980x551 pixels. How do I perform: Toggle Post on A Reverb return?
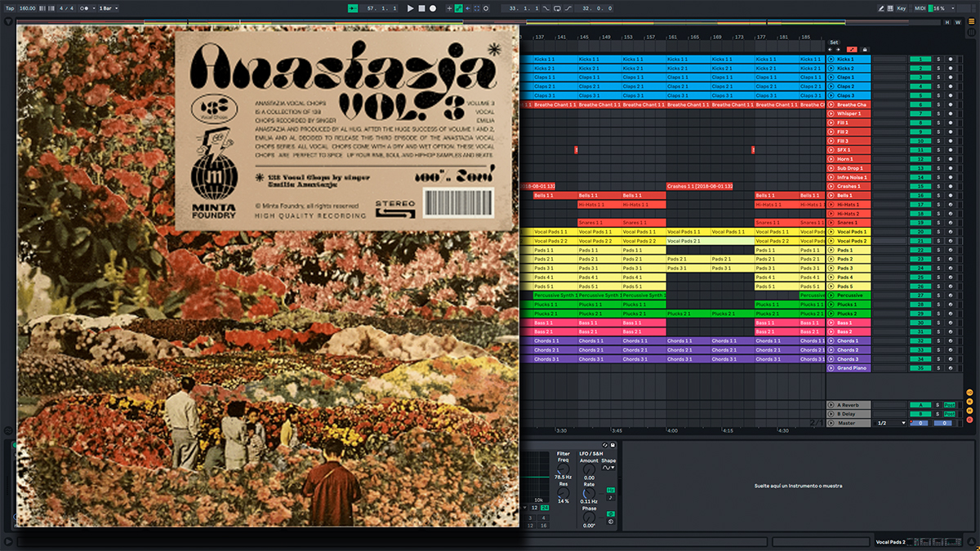(x=950, y=405)
